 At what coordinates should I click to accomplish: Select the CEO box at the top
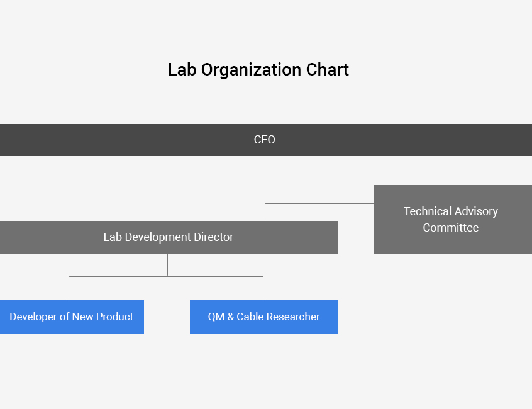(x=266, y=140)
